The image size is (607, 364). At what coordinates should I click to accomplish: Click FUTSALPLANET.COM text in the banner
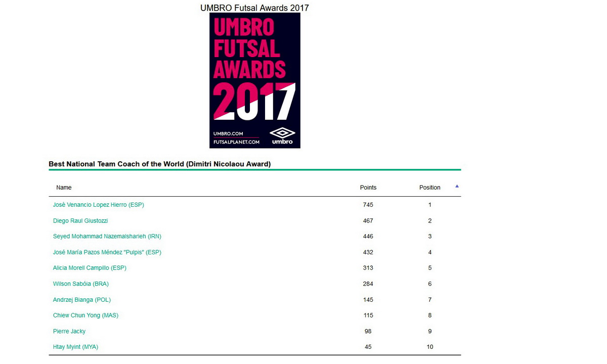click(x=236, y=142)
